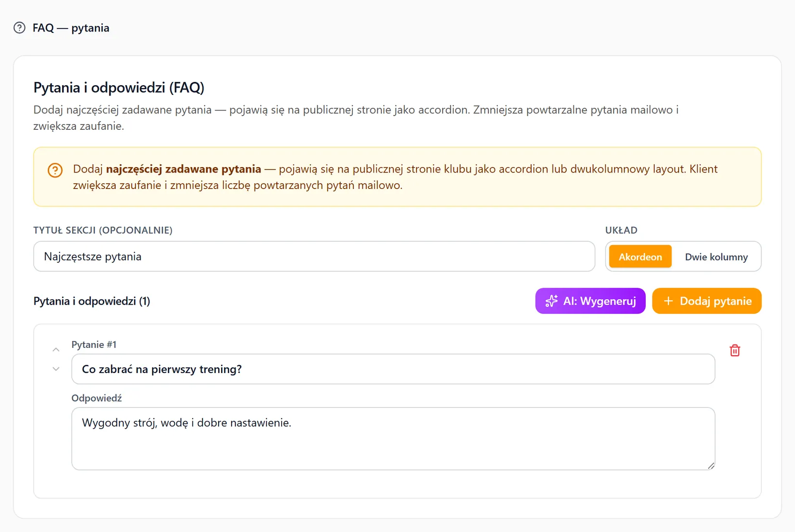The height and width of the screenshot is (532, 795).
Task: Click the Pytania i odpowiedzi (1) counter label
Action: (92, 301)
